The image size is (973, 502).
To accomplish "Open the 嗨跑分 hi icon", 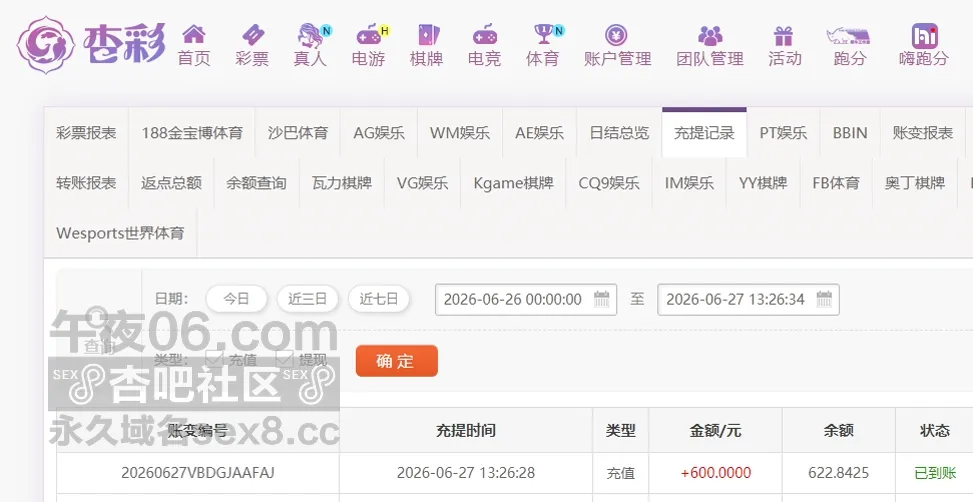I will pos(925,35).
